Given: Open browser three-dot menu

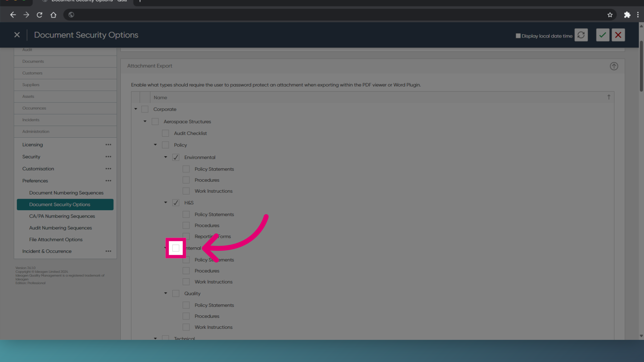Looking at the screenshot, I should (x=638, y=15).
